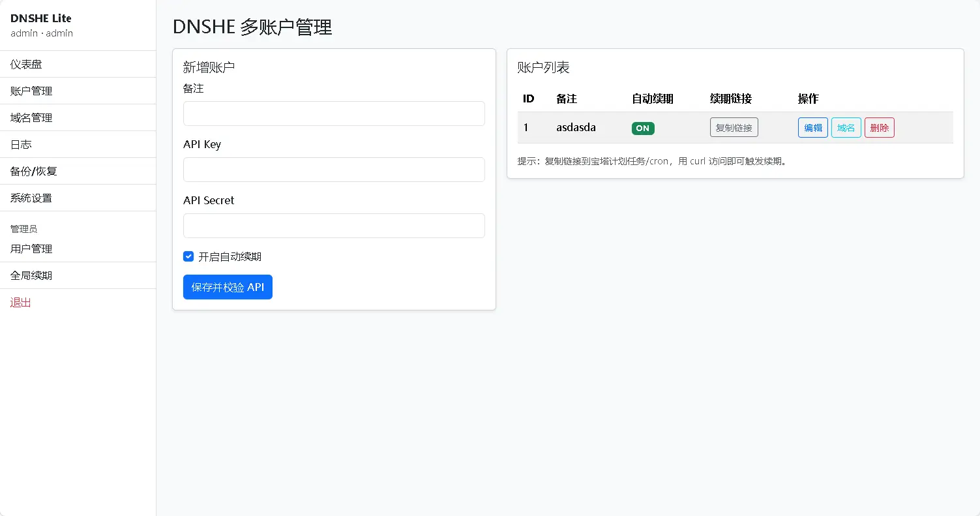980x516 pixels.
Task: Click the DNSHE Lite brand title
Action: tap(41, 18)
